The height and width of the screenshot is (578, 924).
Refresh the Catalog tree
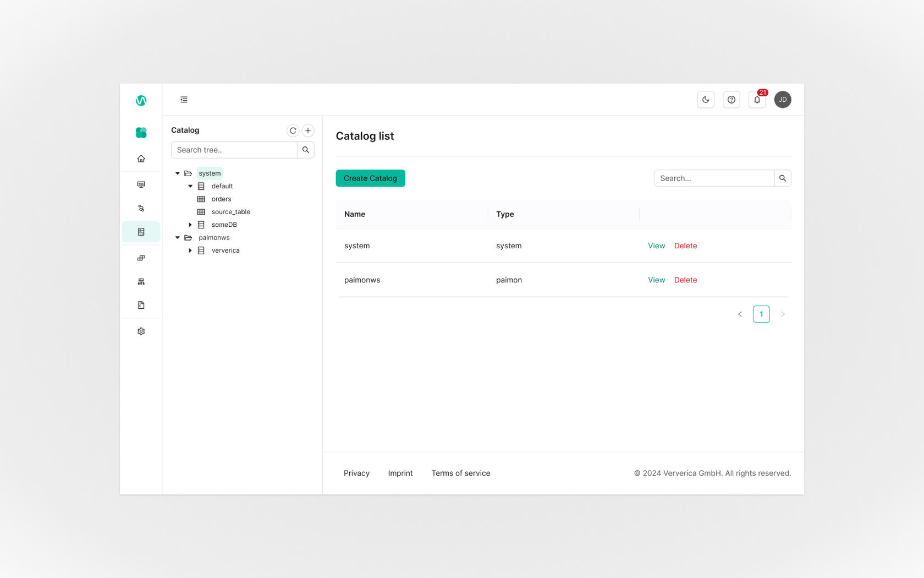click(x=293, y=130)
